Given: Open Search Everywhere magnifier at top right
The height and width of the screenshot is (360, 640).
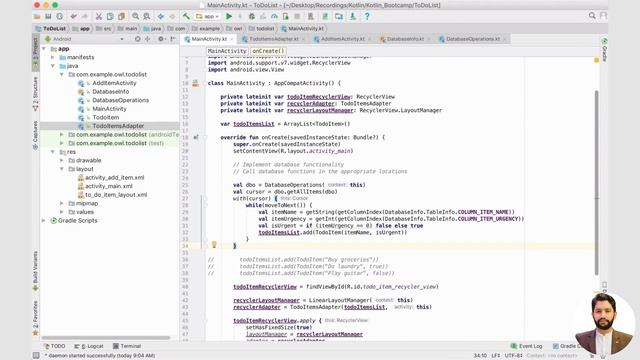Looking at the screenshot, I should pos(592,16).
